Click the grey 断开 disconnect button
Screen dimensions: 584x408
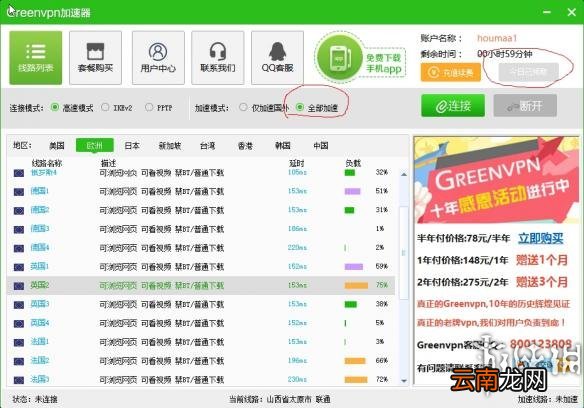(525, 106)
